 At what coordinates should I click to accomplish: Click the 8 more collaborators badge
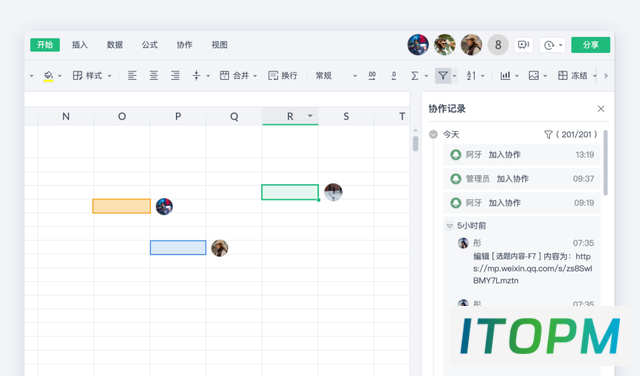(498, 44)
